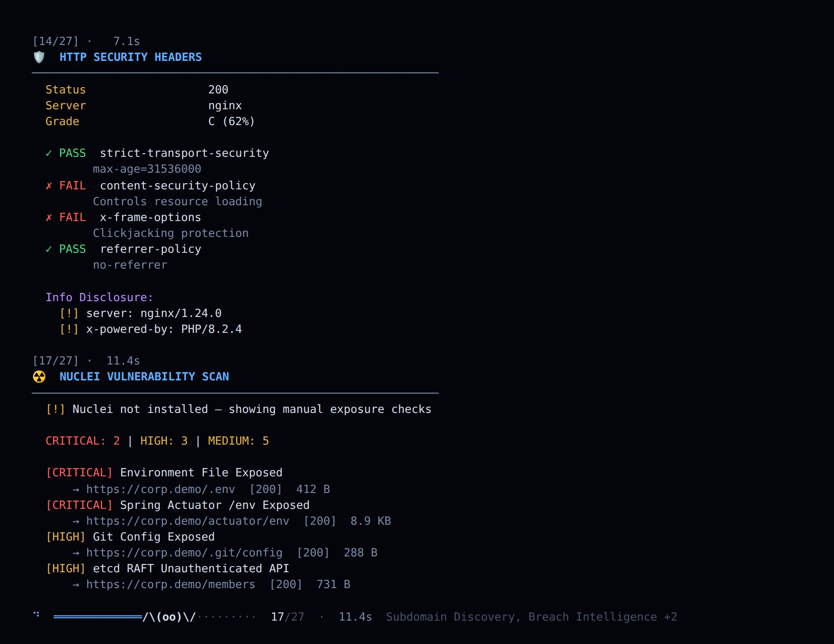The height and width of the screenshot is (644, 834).
Task: Click the [14/27] step counter
Action: [x=55, y=41]
